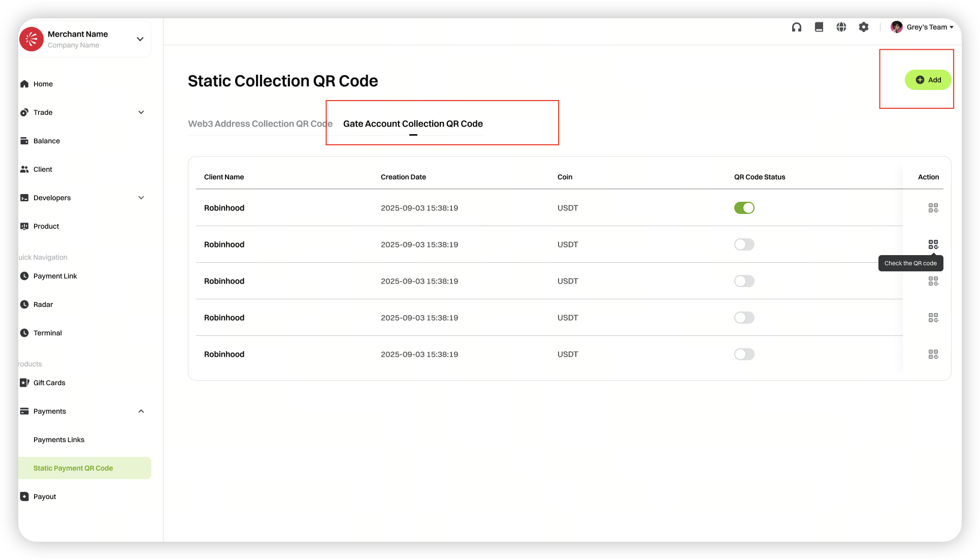Click the headset support icon
Image resolution: width=980 pixels, height=560 pixels.
pos(796,27)
